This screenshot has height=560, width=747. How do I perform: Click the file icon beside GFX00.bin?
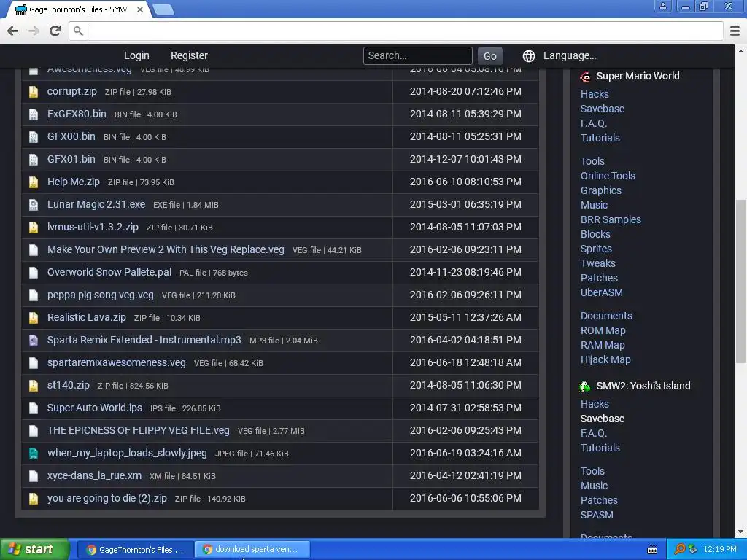pyautogui.click(x=34, y=137)
